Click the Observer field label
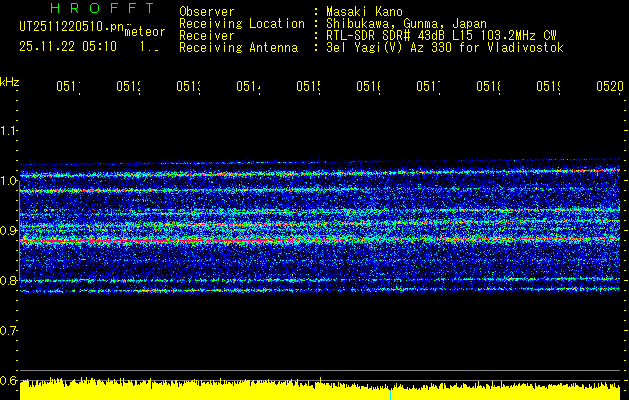629x400 pixels. point(207,11)
